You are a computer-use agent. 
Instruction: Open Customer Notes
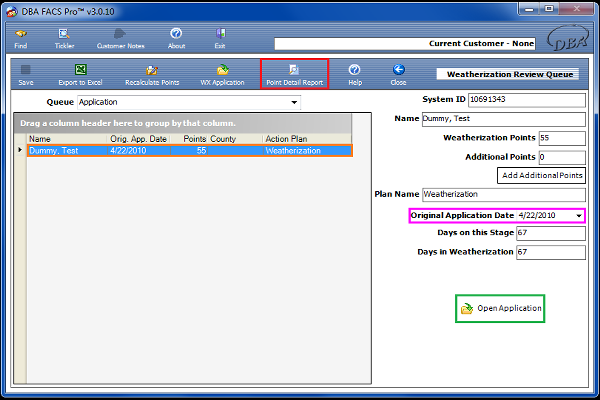120,39
